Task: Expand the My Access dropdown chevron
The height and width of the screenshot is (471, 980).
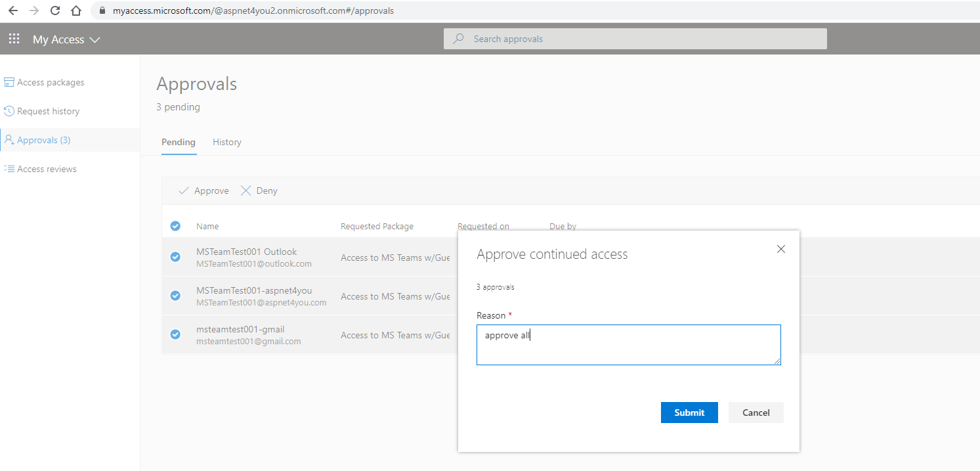Action: [95, 40]
